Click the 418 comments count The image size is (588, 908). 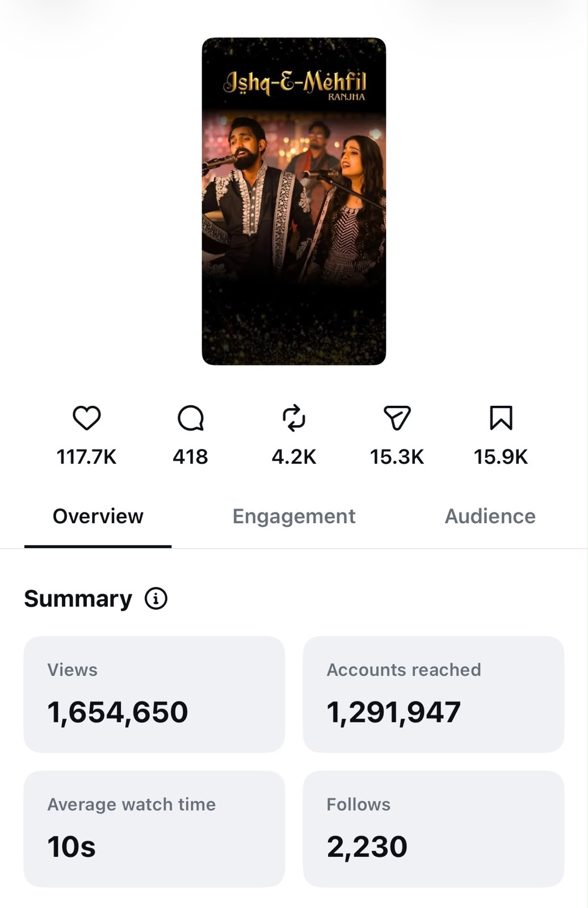tap(191, 457)
